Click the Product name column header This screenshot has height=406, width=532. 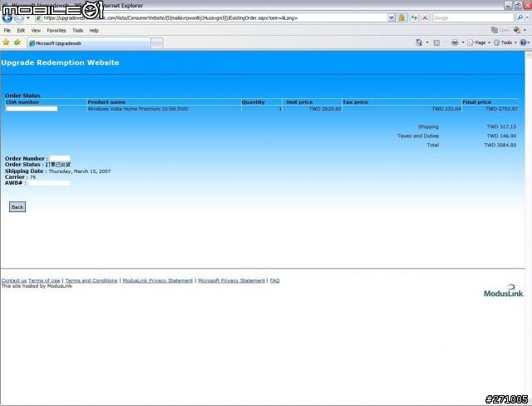[x=106, y=101]
